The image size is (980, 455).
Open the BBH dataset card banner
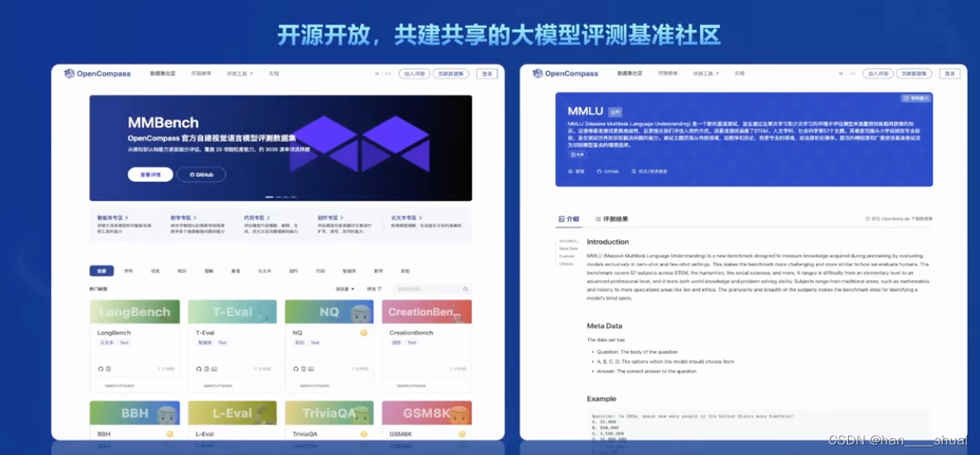point(134,412)
